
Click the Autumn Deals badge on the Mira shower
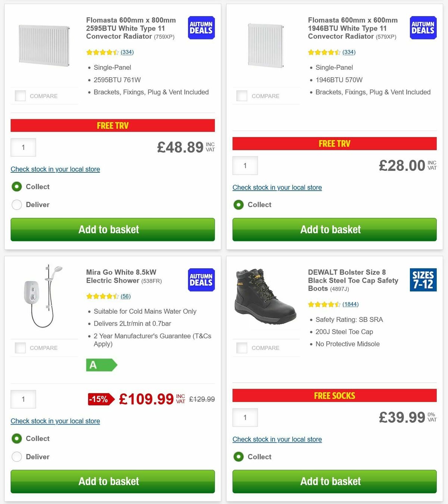click(201, 280)
